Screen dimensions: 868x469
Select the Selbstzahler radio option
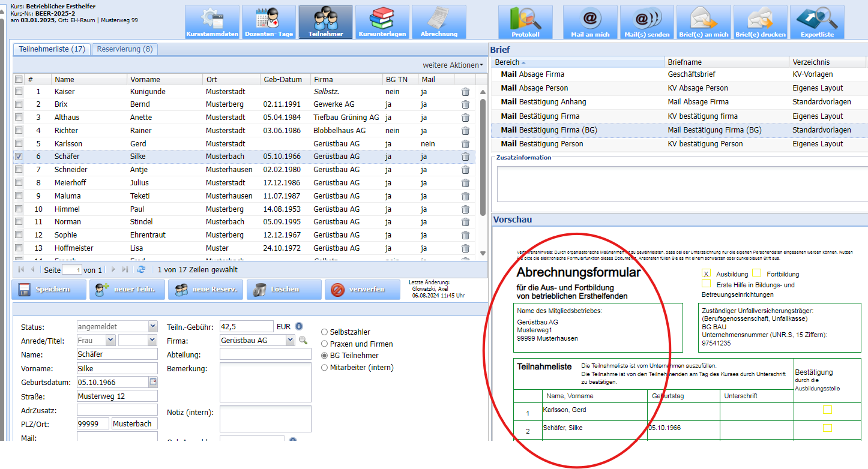(x=325, y=332)
